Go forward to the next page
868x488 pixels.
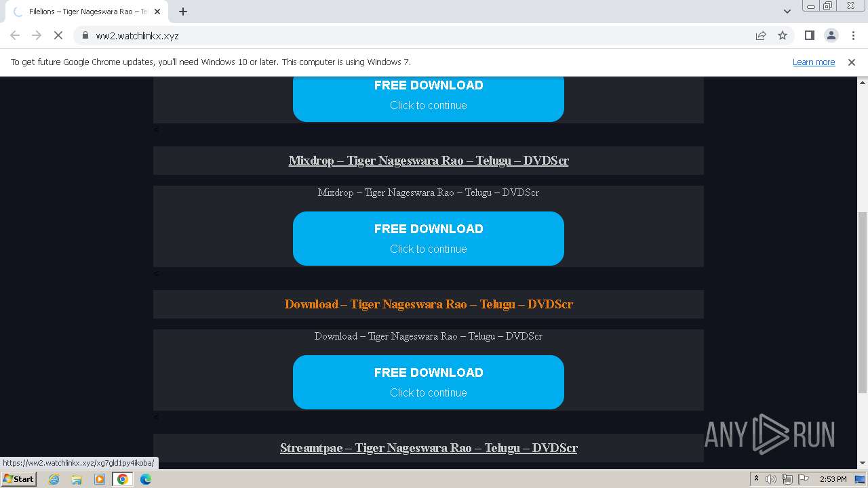37,35
